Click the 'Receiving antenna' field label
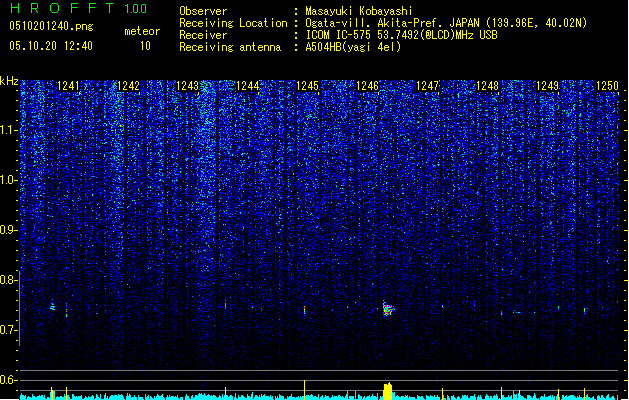The width and height of the screenshot is (629, 400). tap(230, 47)
